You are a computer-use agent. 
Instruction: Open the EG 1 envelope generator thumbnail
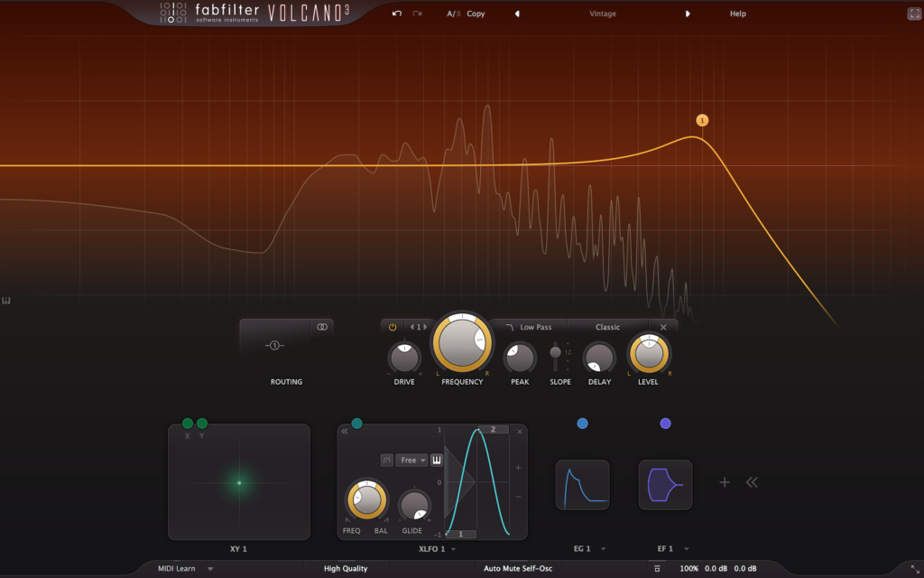582,485
